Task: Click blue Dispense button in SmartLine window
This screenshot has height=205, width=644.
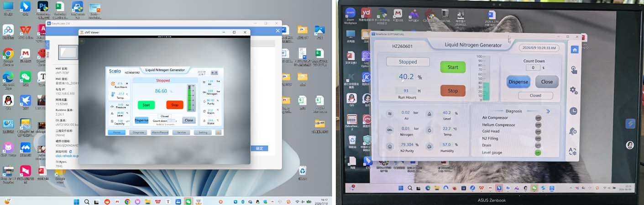Action: point(518,82)
